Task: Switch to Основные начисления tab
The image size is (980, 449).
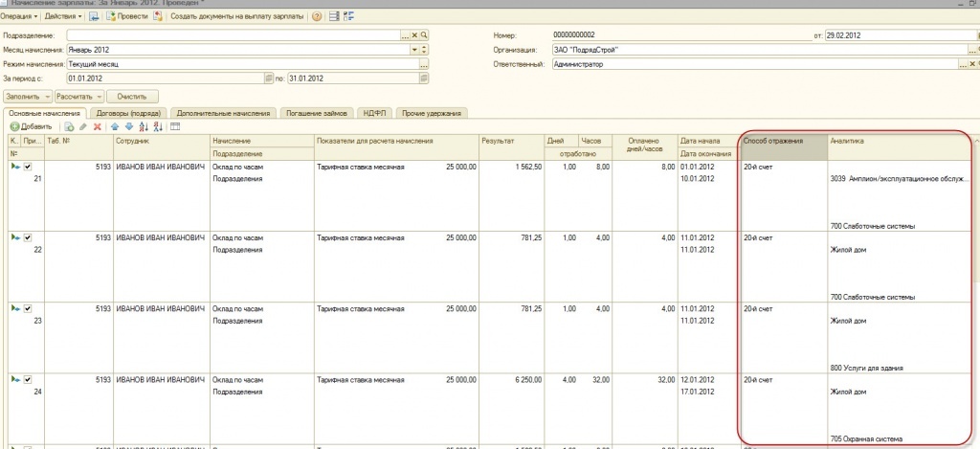Action: [x=44, y=113]
